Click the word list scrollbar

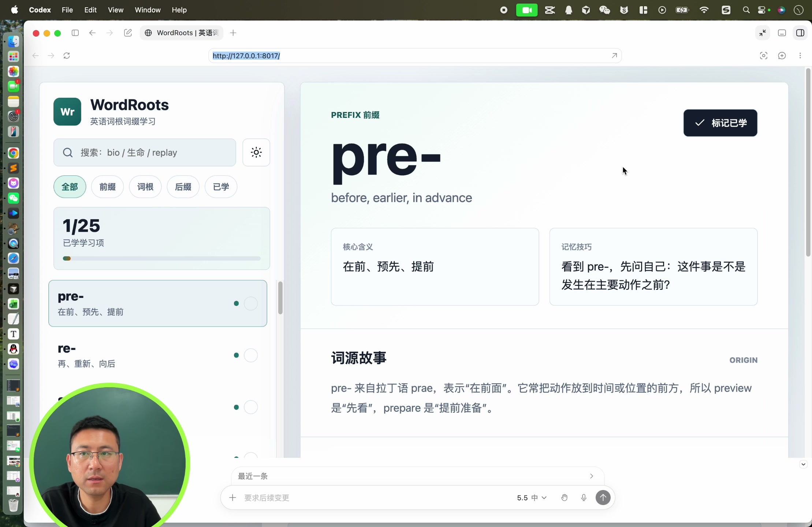click(280, 298)
